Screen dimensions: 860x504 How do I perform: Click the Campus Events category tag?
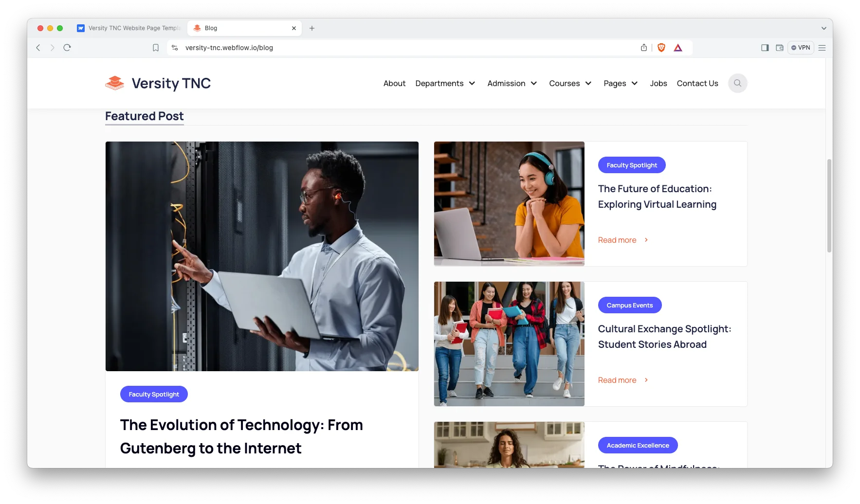coord(630,305)
